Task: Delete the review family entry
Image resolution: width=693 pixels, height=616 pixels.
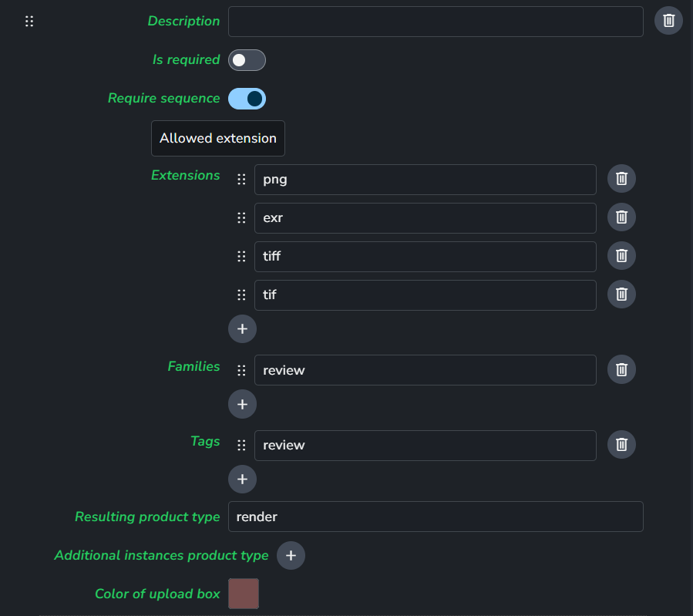Action: click(x=621, y=370)
